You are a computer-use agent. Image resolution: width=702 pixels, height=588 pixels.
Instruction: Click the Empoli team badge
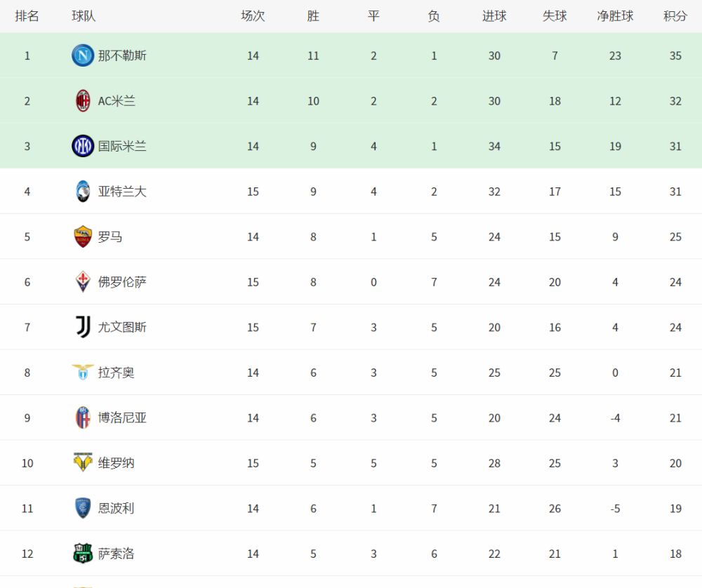(83, 508)
